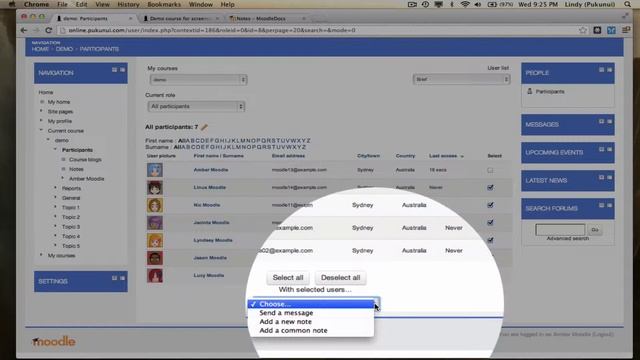Expand Site pages tree node
640x360 pixels.
pos(41,111)
